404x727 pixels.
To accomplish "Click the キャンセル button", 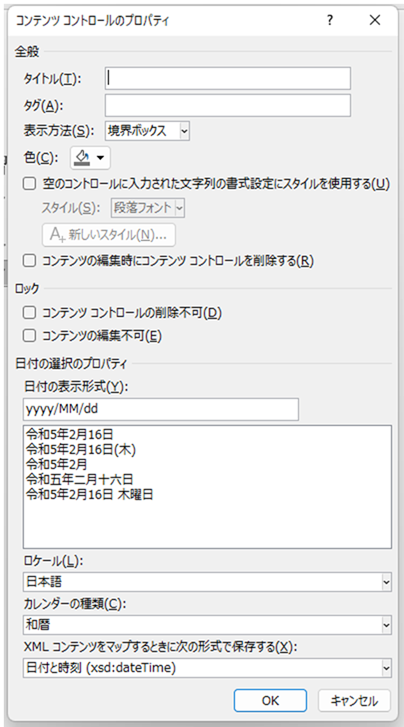I will coord(354,700).
